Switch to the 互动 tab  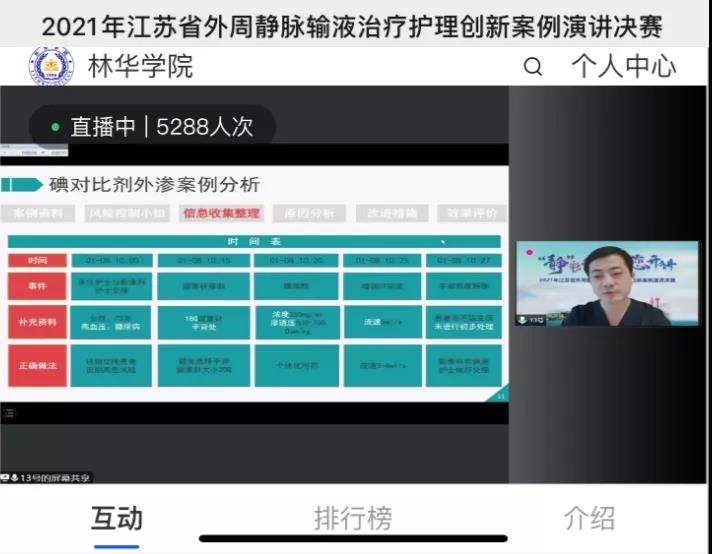pos(117,518)
